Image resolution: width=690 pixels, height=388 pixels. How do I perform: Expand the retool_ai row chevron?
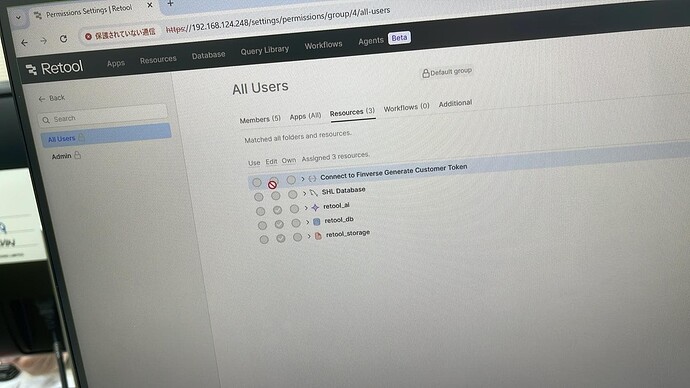click(306, 208)
